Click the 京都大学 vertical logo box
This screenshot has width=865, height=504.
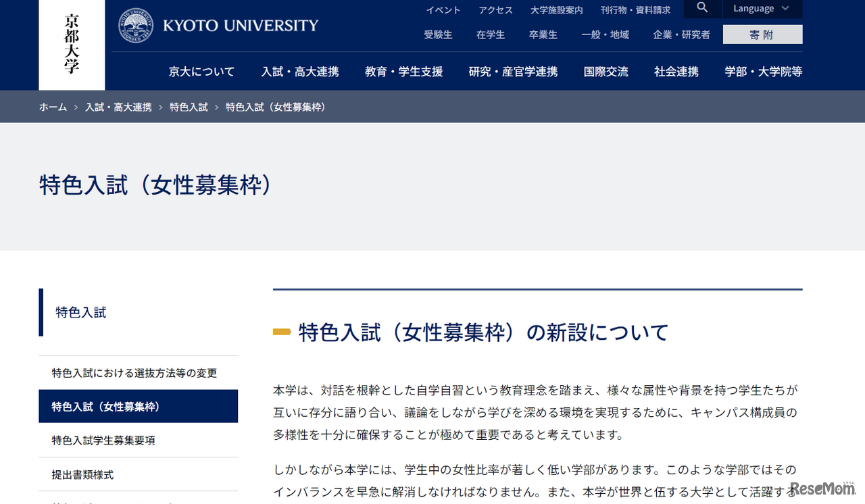(72, 45)
